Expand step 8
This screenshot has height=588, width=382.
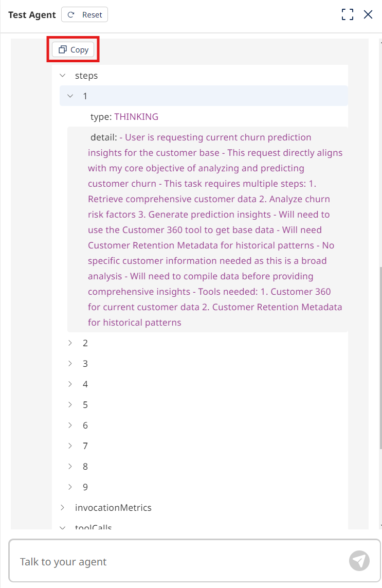(70, 467)
